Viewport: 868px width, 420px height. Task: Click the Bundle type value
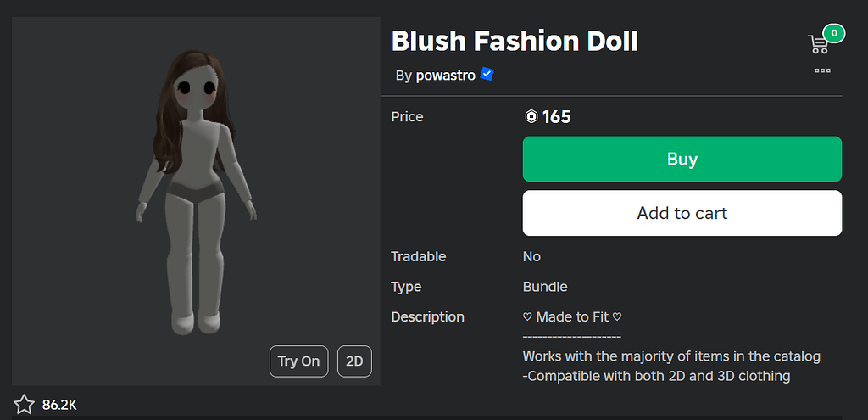pos(545,287)
